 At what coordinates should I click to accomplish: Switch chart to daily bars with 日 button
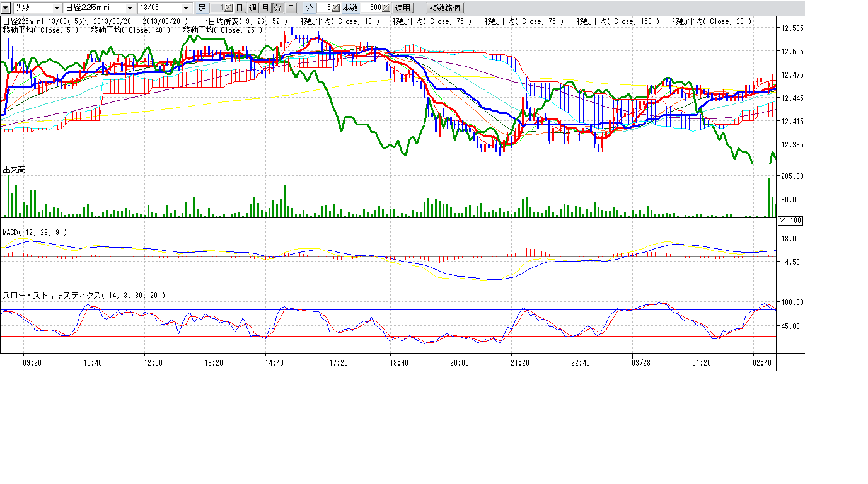click(x=240, y=8)
